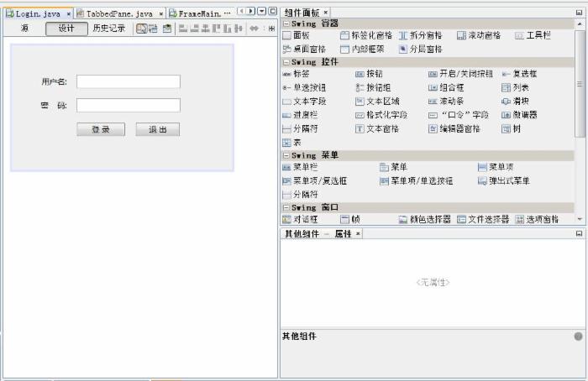
Task: Collapse the Swing 容器 category
Action: pos(286,23)
